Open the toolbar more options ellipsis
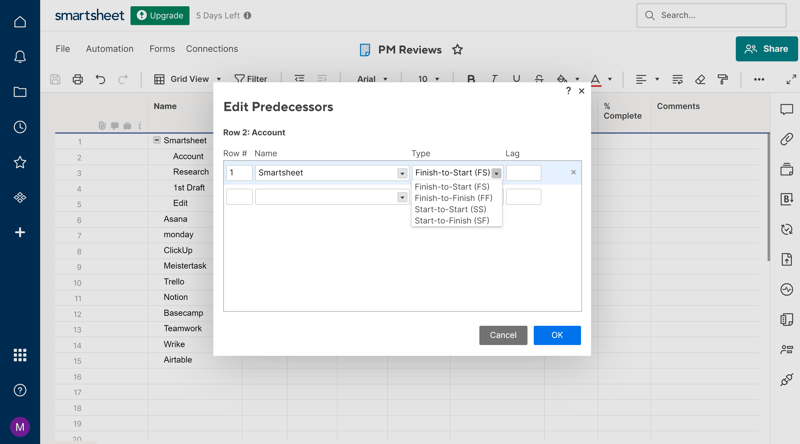 point(759,79)
